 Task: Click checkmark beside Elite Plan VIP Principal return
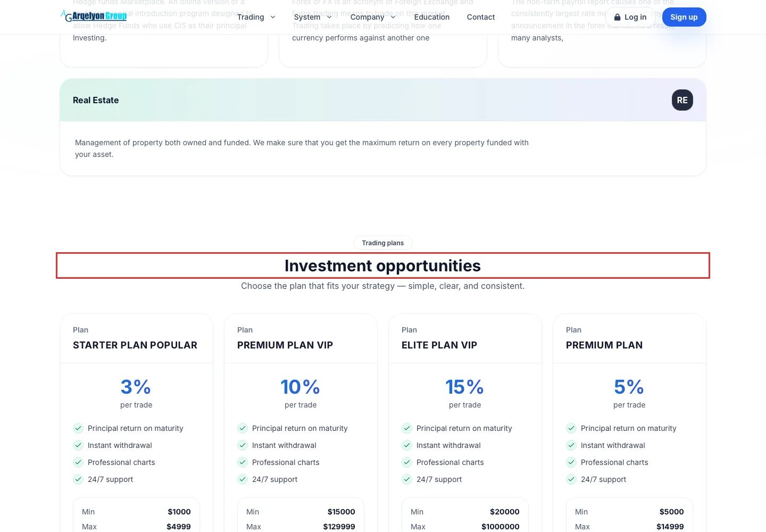407,428
